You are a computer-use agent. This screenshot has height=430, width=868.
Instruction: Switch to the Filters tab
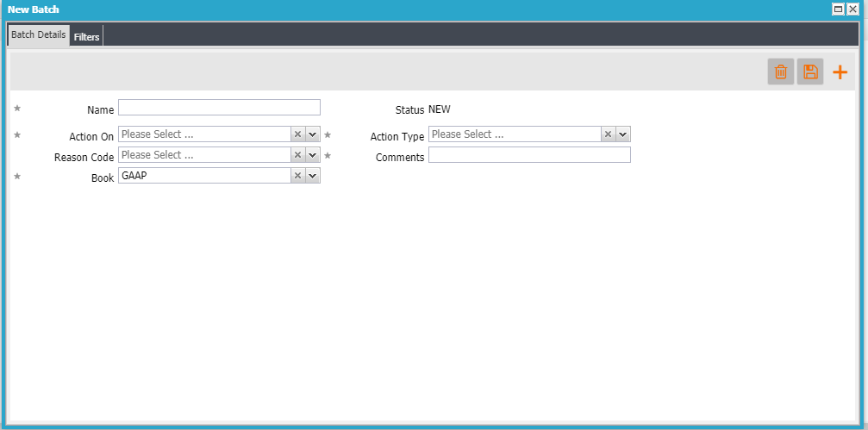(86, 37)
